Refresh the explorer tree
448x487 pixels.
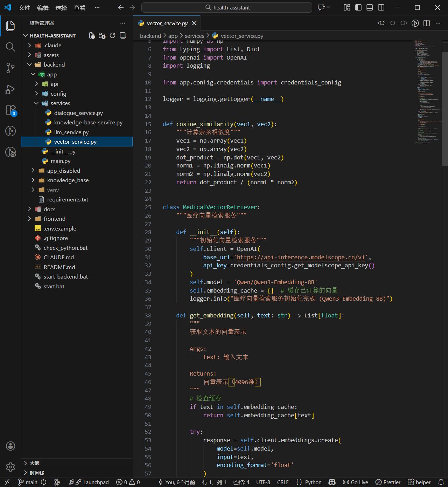pyautogui.click(x=112, y=35)
